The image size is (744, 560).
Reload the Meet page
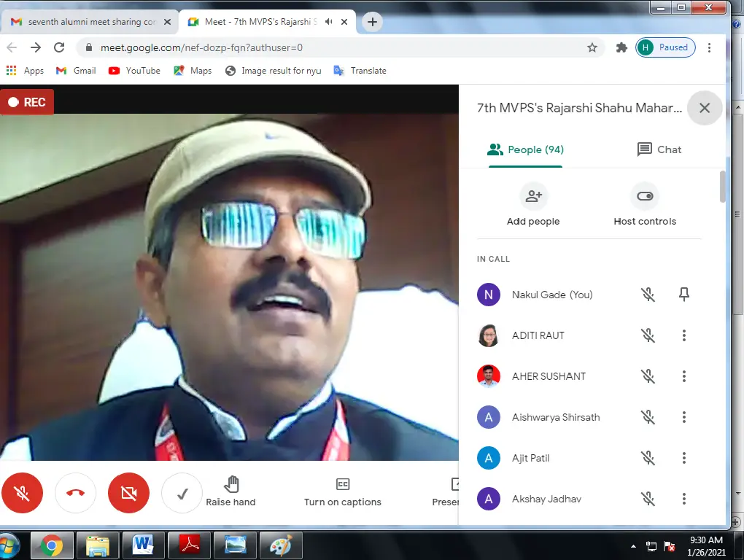tap(59, 47)
